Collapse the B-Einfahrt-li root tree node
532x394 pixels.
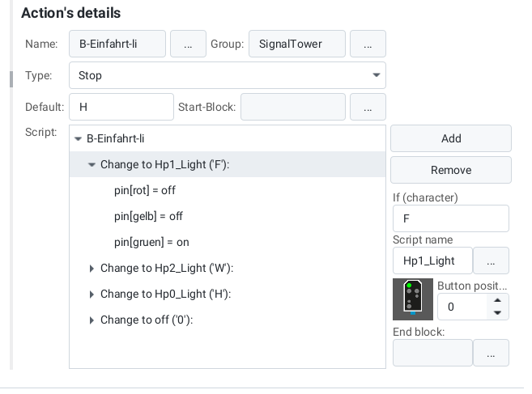pyautogui.click(x=78, y=139)
